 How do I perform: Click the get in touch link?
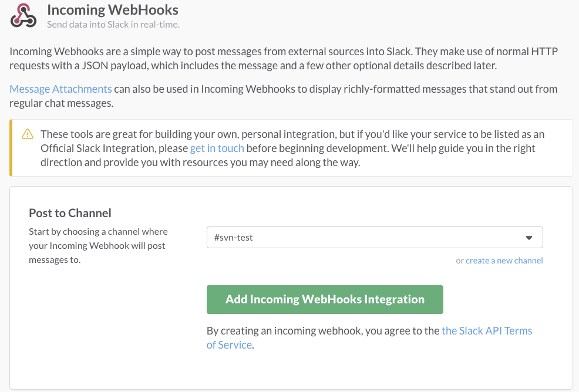pyautogui.click(x=217, y=148)
